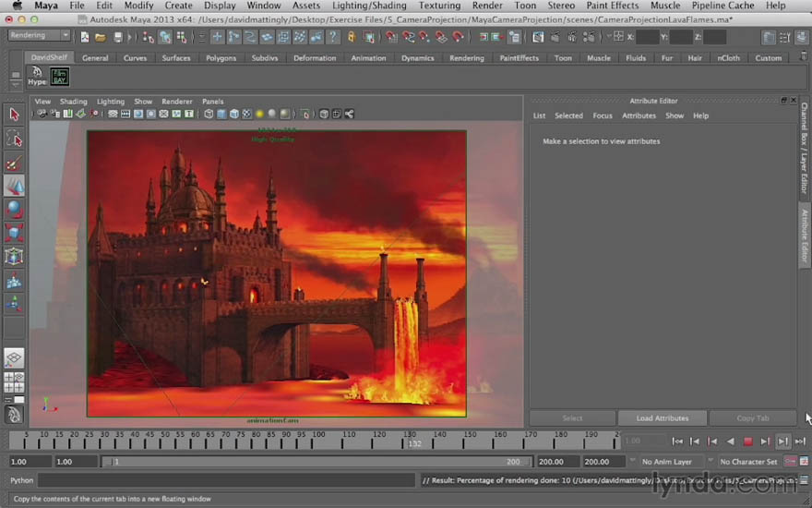The image size is (812, 508).
Task: Go to the end of the playback range
Action: point(800,441)
